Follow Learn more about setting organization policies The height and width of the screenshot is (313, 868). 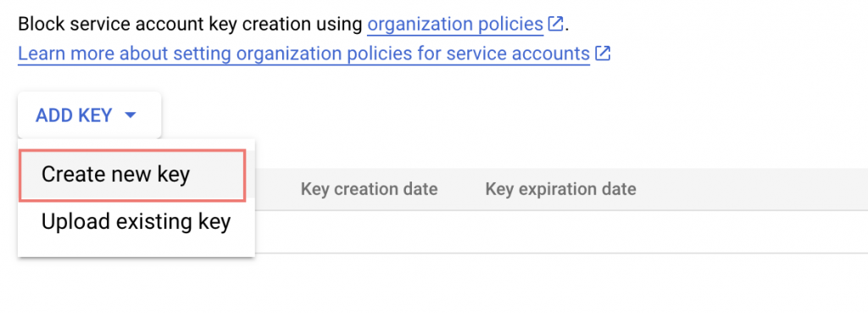click(304, 53)
